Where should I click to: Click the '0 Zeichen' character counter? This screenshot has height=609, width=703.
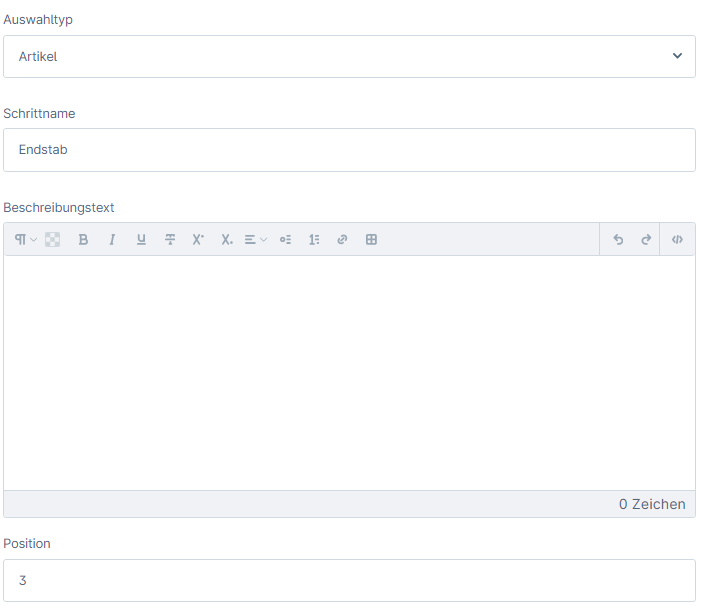click(652, 504)
